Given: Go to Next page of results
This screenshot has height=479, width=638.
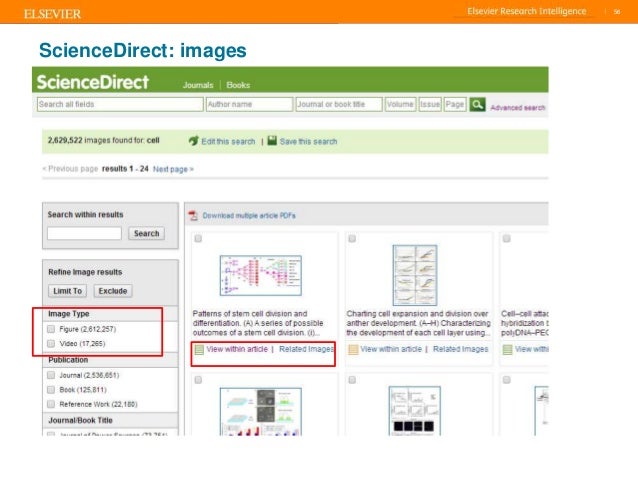Looking at the screenshot, I should 173,169.
